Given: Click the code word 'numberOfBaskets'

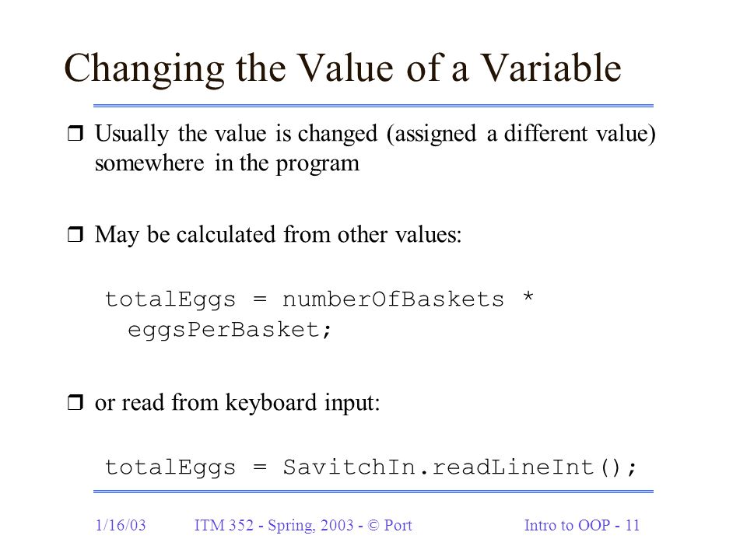Looking at the screenshot, I should pyautogui.click(x=393, y=299).
